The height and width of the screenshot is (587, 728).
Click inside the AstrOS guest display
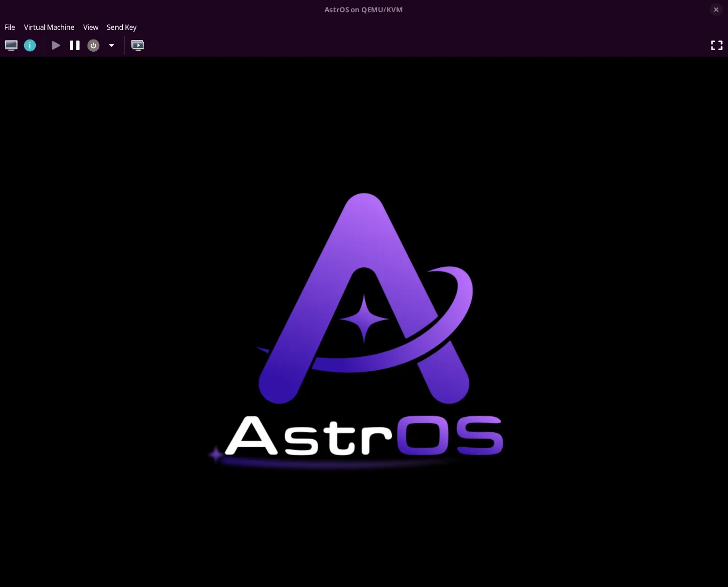(364, 322)
